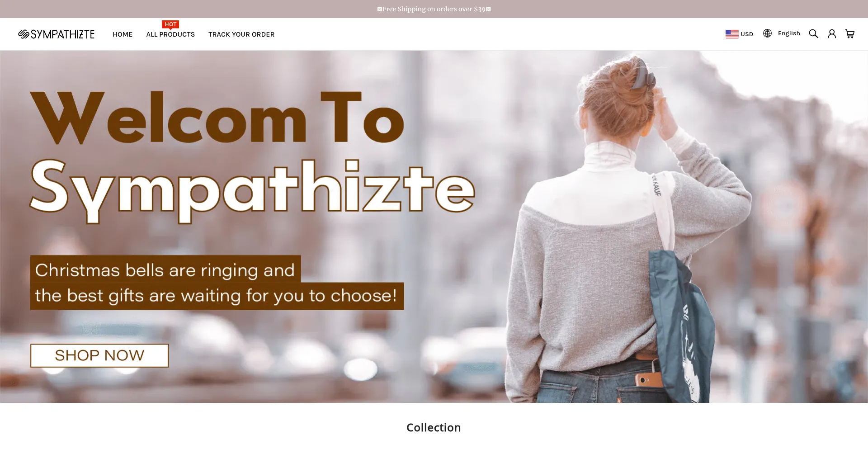Click the Welcom To Sympathizte headline
Image resolution: width=868 pixels, height=449 pixels.
pyautogui.click(x=252, y=156)
